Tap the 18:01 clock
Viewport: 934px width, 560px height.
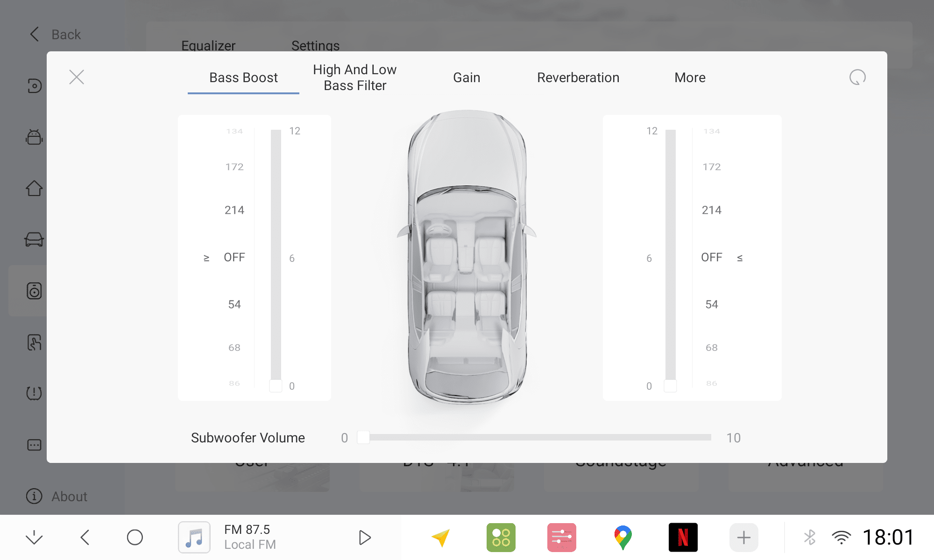[888, 537]
